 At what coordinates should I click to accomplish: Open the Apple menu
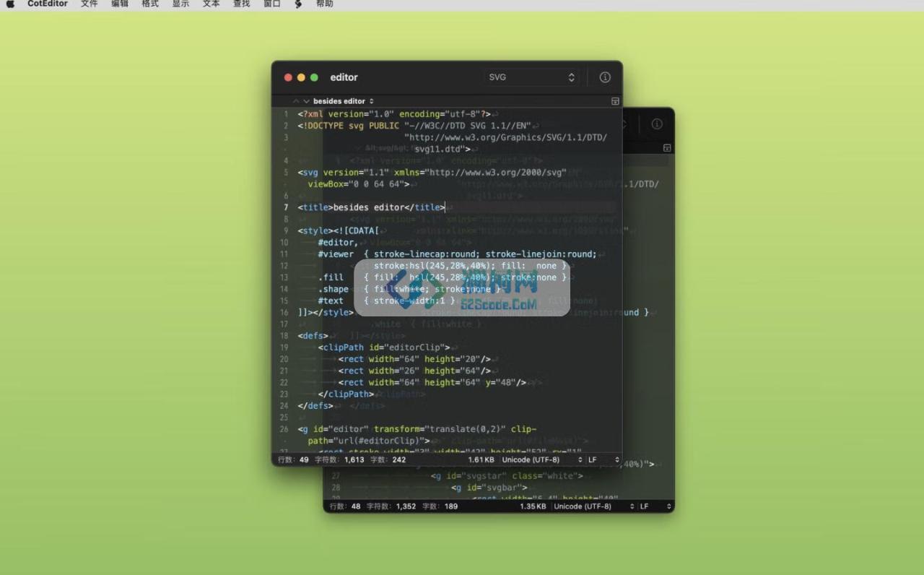click(10, 4)
